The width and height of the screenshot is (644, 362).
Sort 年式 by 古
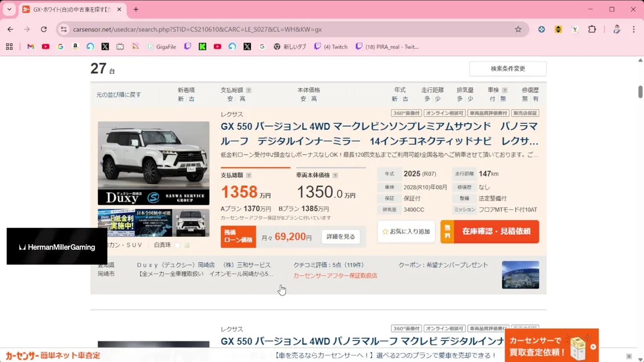pyautogui.click(x=406, y=99)
